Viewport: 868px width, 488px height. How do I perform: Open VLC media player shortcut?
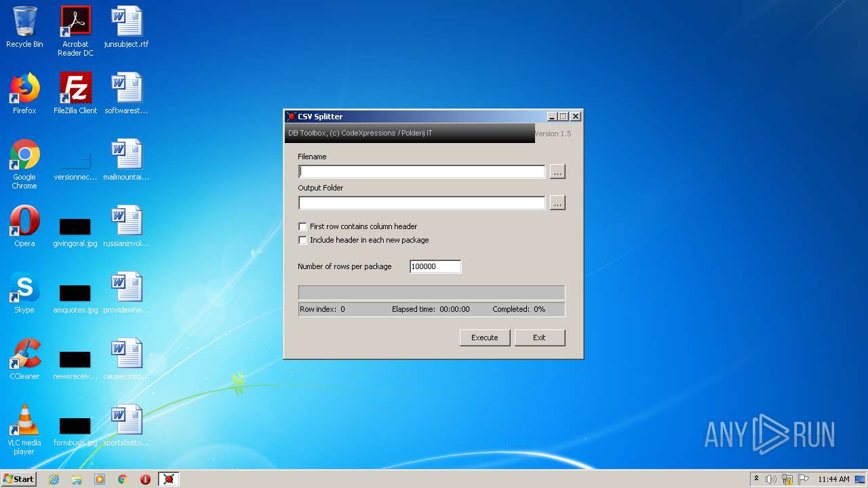pos(24,430)
